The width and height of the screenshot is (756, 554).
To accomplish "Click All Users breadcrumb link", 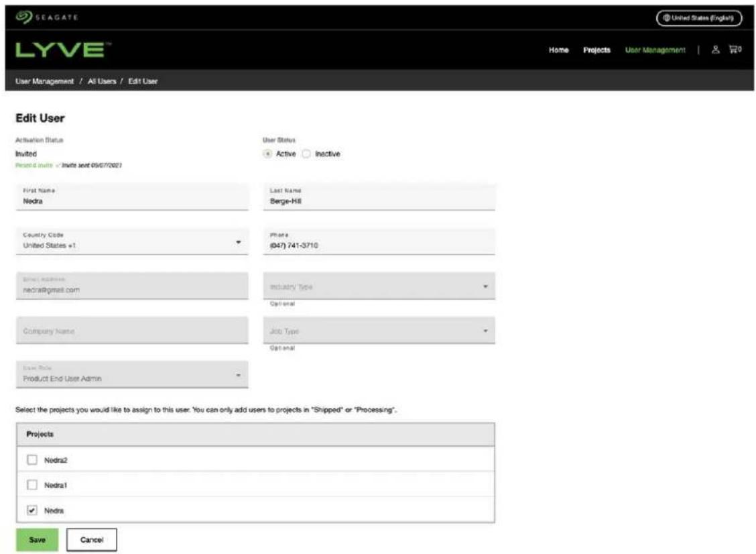I will pos(102,81).
